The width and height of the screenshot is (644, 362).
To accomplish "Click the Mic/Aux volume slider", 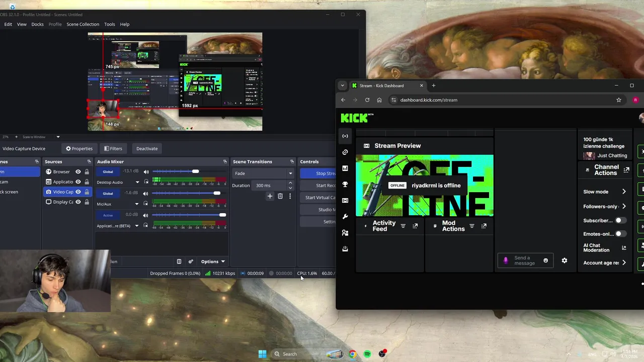I will tap(189, 193).
